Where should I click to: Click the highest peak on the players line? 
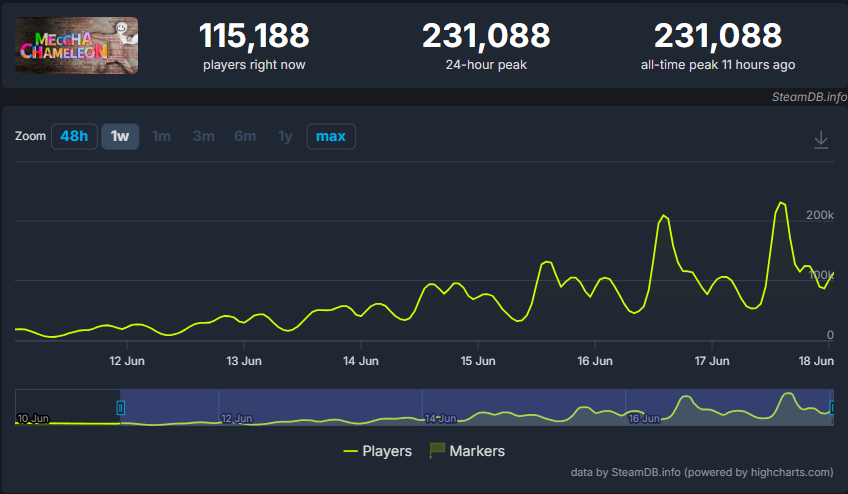(x=781, y=202)
